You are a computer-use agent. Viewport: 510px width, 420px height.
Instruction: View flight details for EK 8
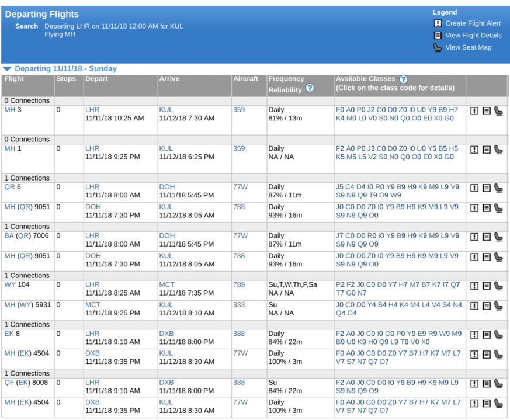(x=486, y=335)
